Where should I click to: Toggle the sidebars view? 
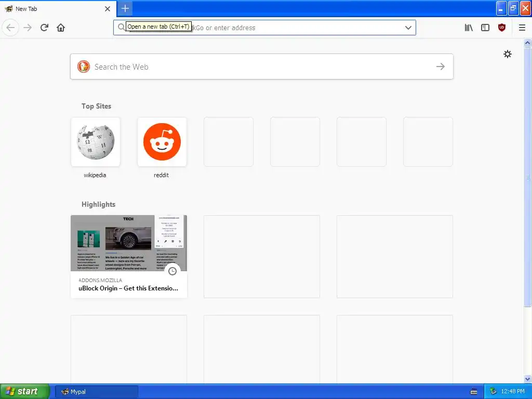pyautogui.click(x=485, y=28)
